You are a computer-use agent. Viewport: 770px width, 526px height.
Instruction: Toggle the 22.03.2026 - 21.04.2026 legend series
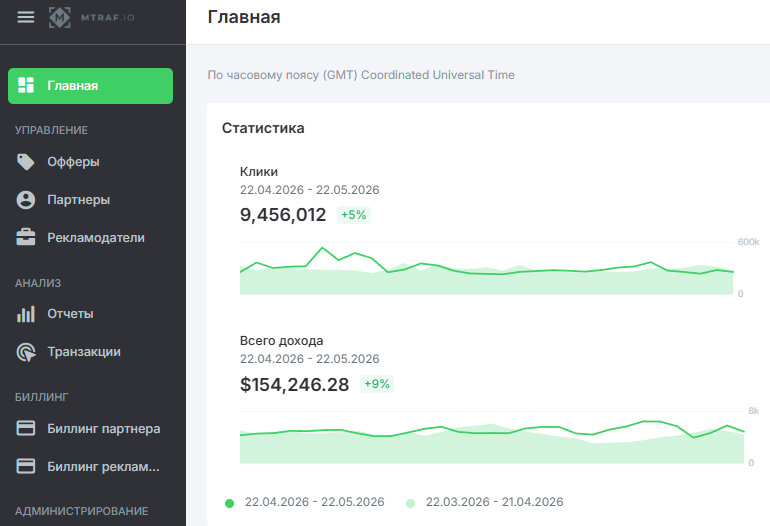(485, 502)
